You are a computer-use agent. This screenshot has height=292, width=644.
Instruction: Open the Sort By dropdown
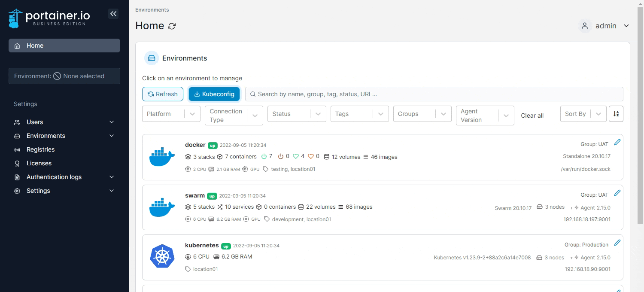click(583, 114)
